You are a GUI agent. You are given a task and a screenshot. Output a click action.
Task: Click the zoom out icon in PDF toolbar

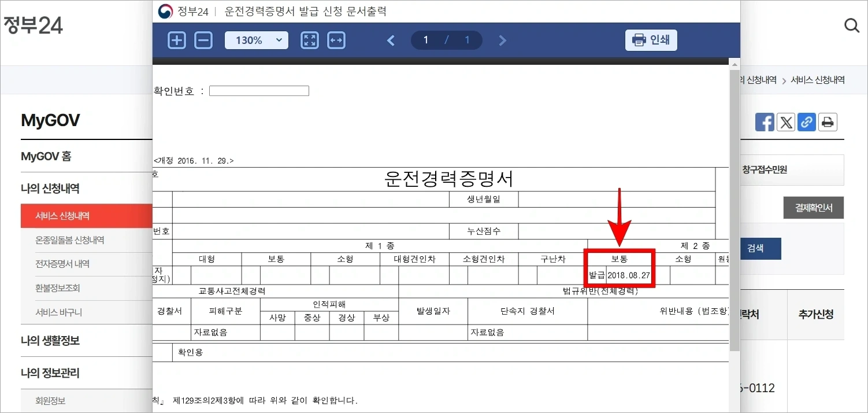point(203,40)
